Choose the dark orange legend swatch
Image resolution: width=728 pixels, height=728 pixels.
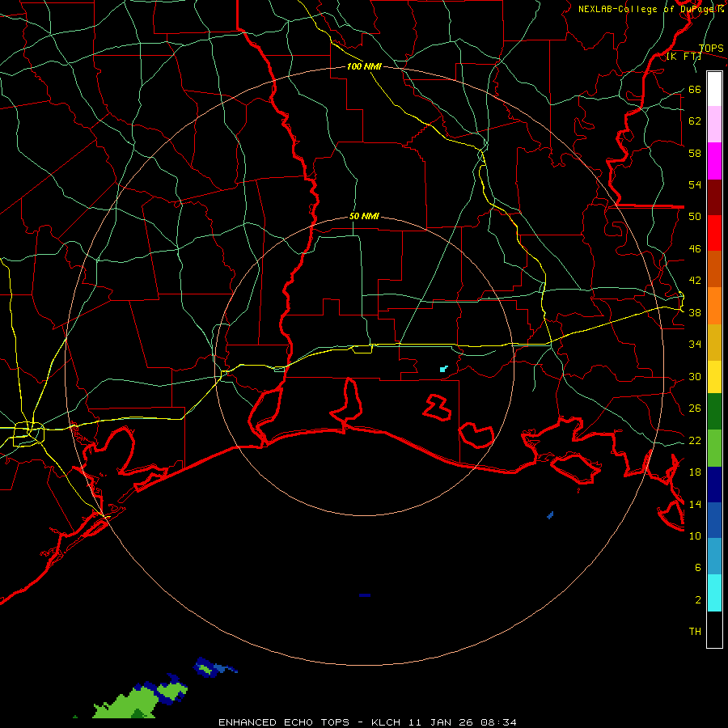(x=714, y=269)
